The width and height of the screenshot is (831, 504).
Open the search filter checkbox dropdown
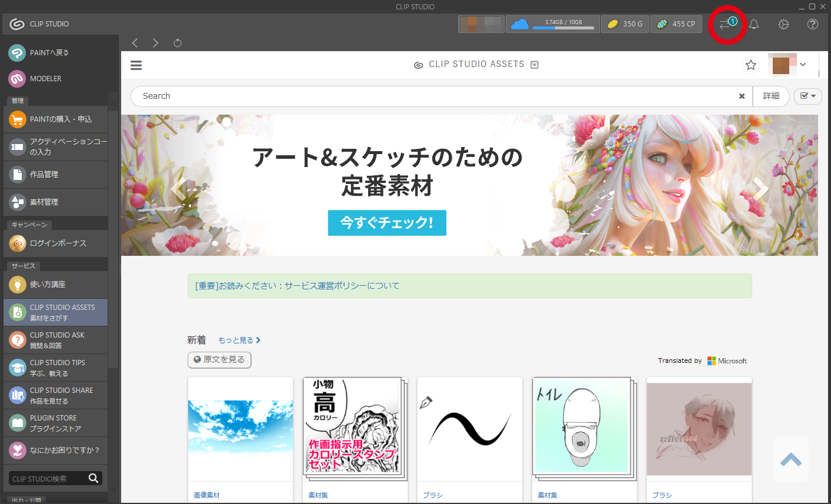pos(807,96)
